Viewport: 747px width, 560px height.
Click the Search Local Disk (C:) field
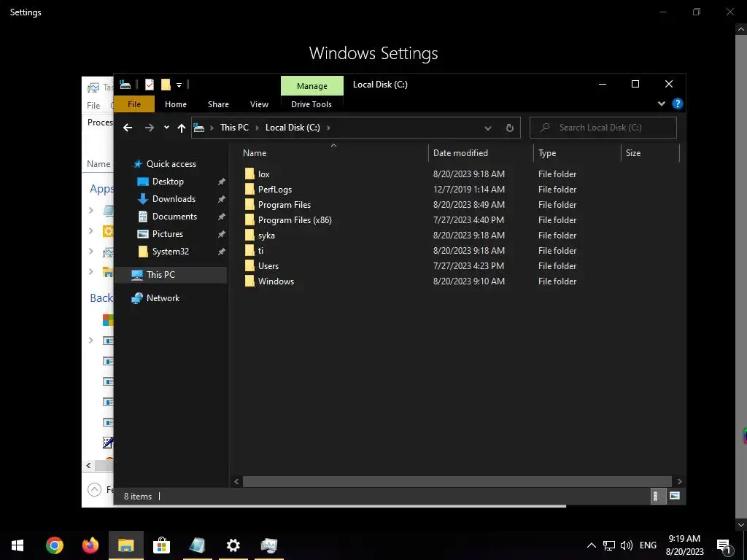(x=603, y=128)
